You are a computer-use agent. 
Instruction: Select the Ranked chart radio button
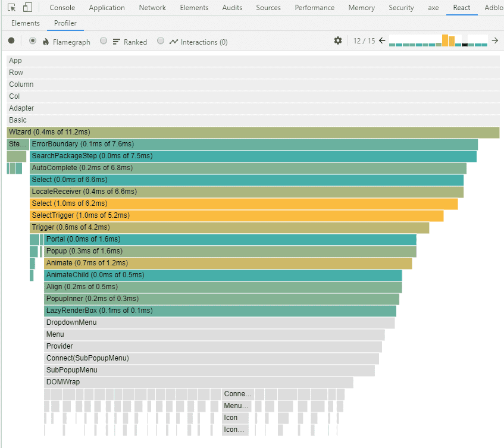[x=104, y=41]
